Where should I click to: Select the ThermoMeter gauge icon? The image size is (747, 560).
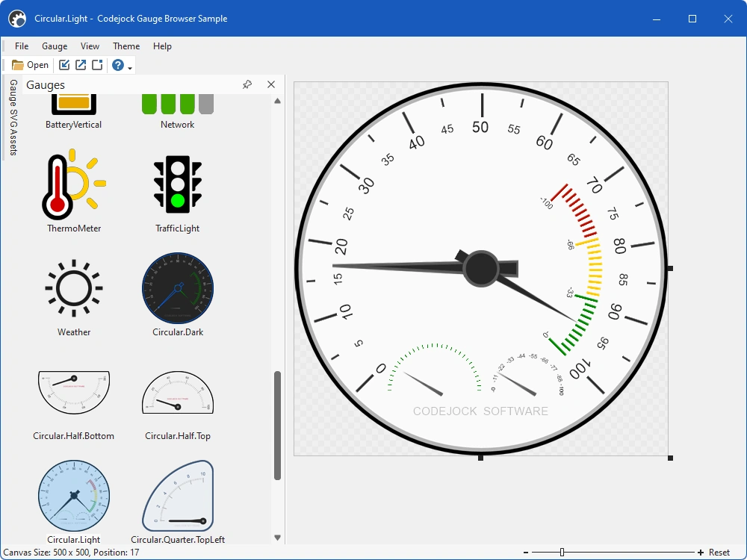[x=74, y=184]
